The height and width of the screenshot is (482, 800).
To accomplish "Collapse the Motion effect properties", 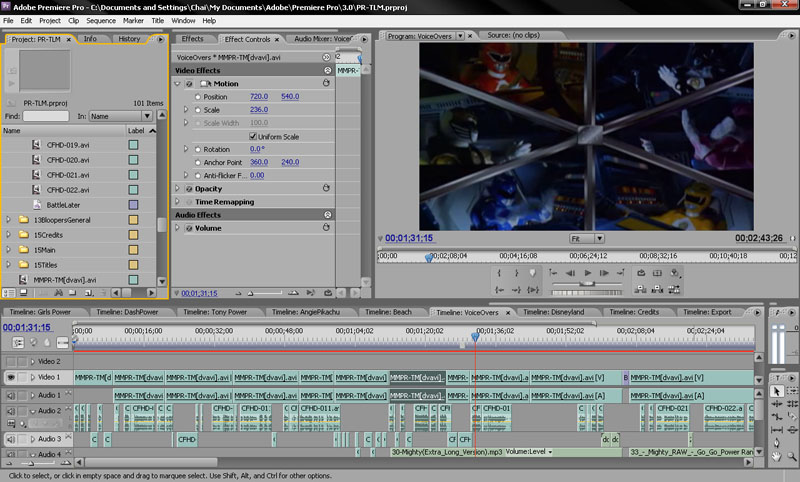I will pos(178,84).
